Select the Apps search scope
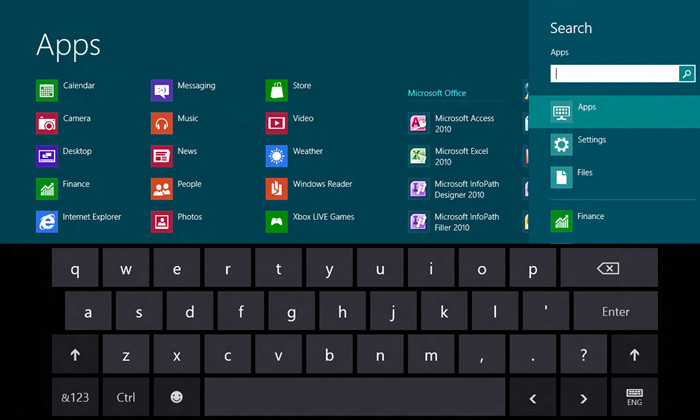The height and width of the screenshot is (420, 700). (x=614, y=112)
